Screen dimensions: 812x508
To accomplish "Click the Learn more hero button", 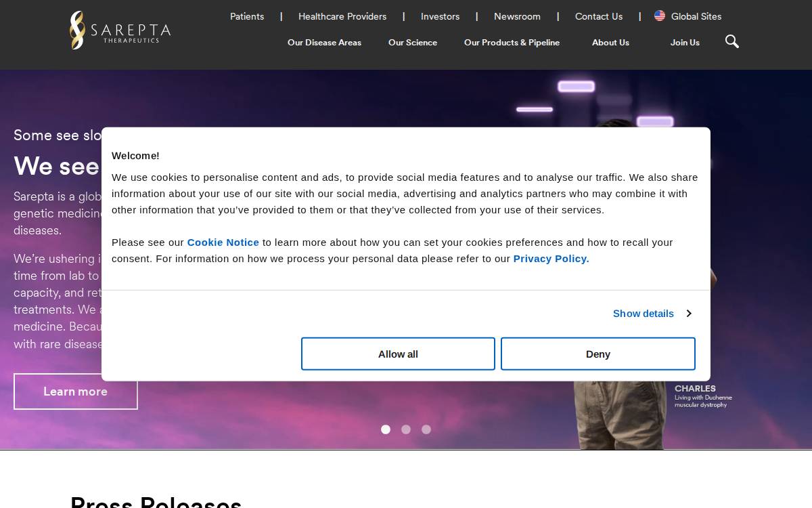I will point(76,391).
